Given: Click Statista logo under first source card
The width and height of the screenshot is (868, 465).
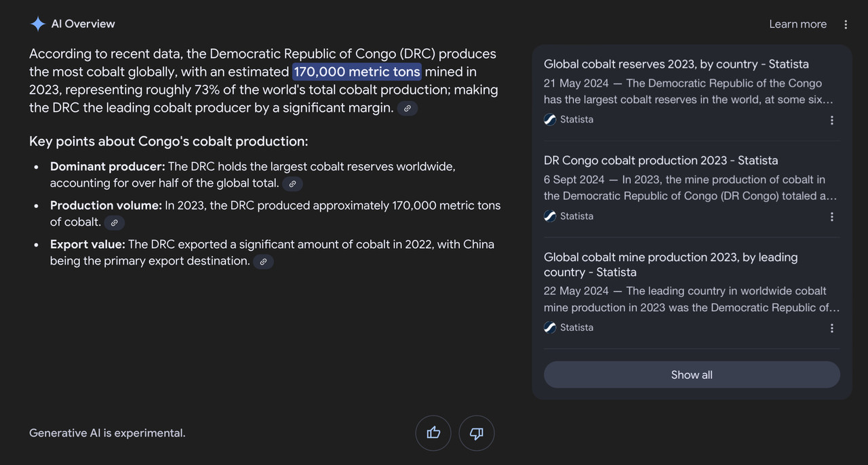Looking at the screenshot, I should click(550, 119).
